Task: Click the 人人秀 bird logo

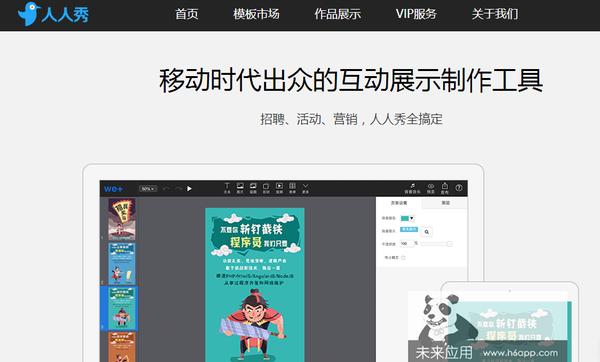Action: 53,14
